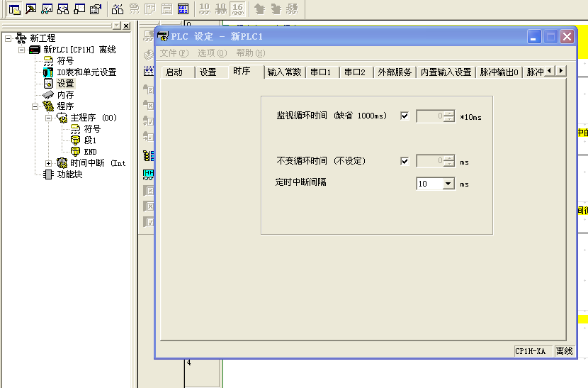
Task: Click the 内存 chip icon in the tree
Action: [x=48, y=95]
